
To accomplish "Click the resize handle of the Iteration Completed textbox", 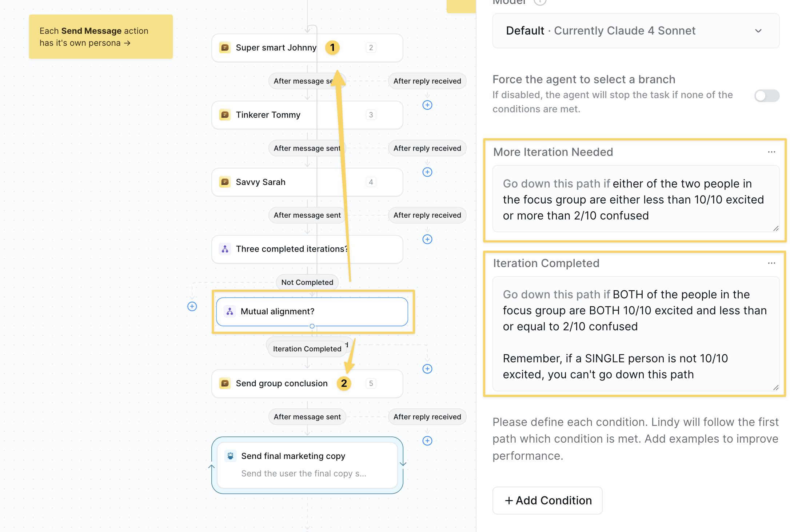I will pyautogui.click(x=776, y=387).
